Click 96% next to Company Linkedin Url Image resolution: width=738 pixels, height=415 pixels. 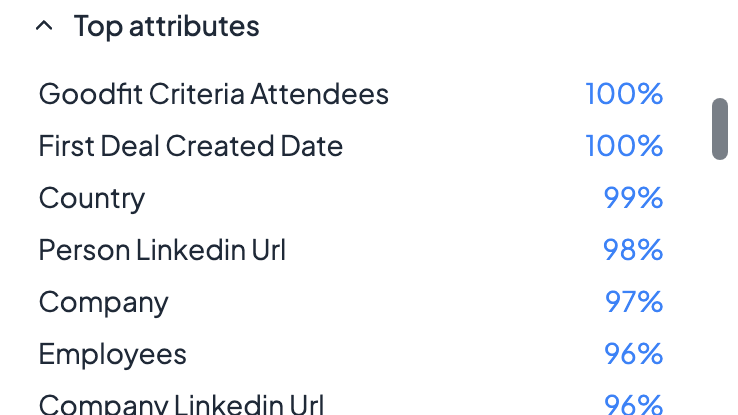[x=633, y=404]
